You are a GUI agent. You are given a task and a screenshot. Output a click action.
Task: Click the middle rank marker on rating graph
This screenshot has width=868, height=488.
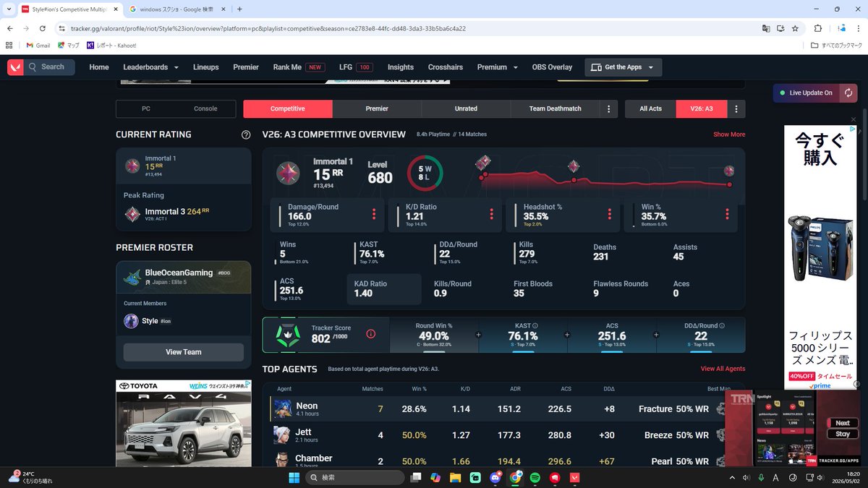[574, 168]
